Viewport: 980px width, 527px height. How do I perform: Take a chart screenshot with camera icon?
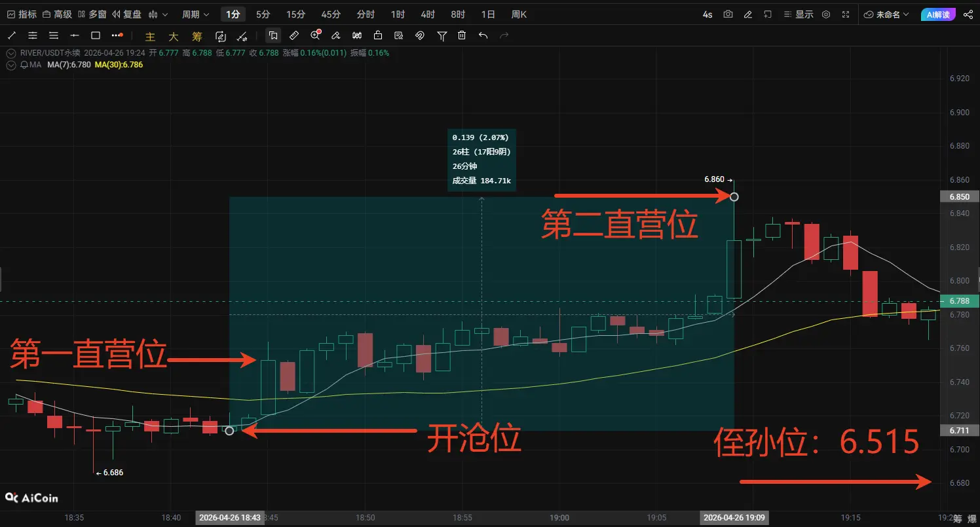pos(728,14)
